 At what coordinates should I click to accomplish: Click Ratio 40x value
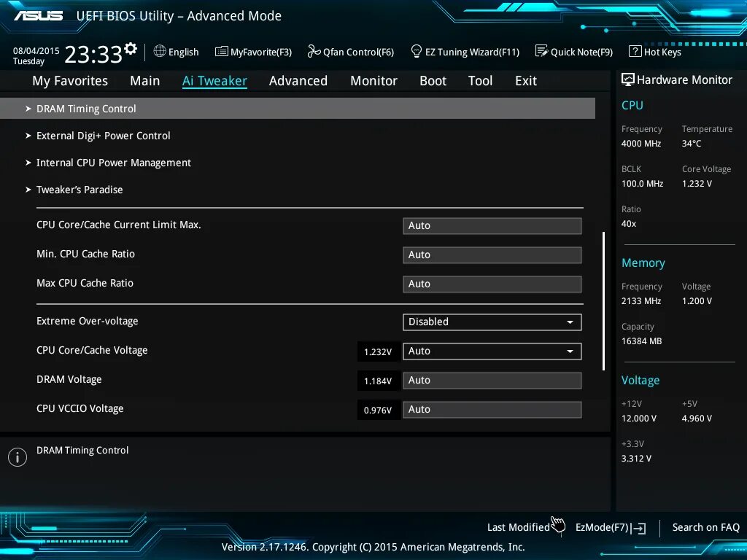(629, 223)
